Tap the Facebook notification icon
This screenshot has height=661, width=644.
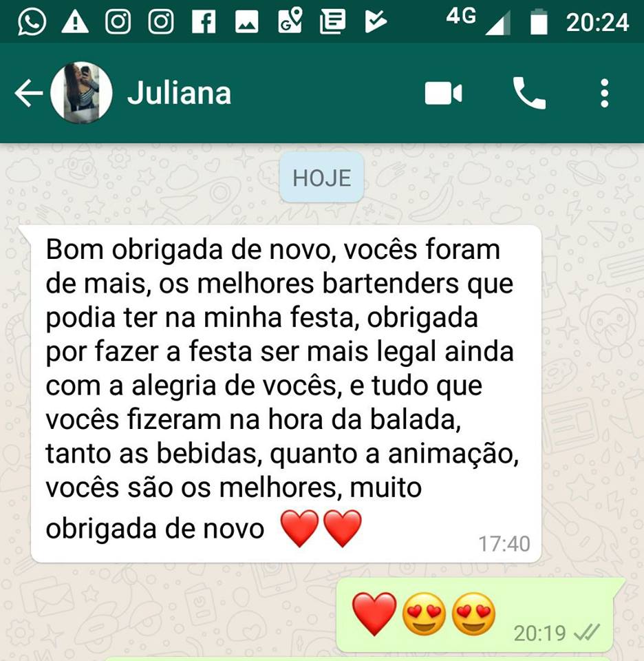tap(204, 21)
